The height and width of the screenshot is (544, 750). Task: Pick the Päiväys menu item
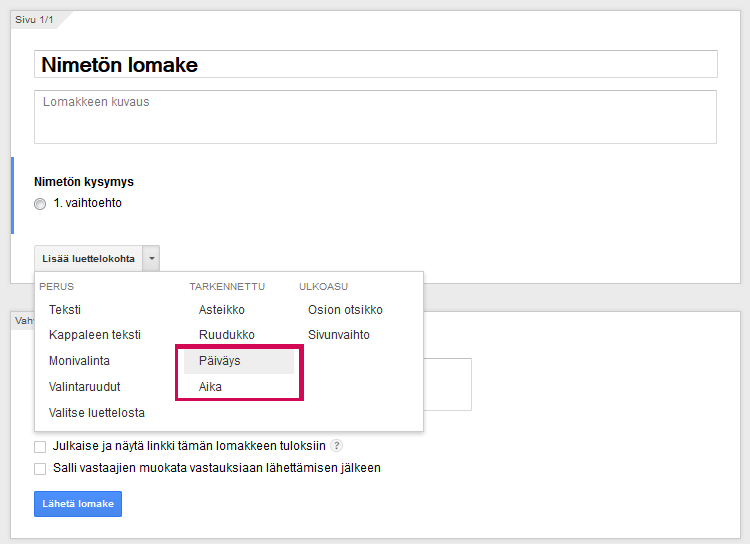(x=220, y=361)
